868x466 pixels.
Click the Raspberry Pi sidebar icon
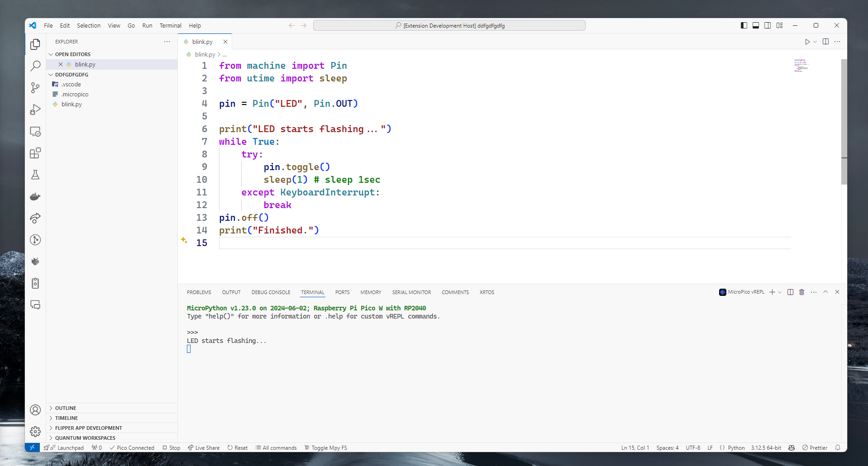tap(35, 261)
